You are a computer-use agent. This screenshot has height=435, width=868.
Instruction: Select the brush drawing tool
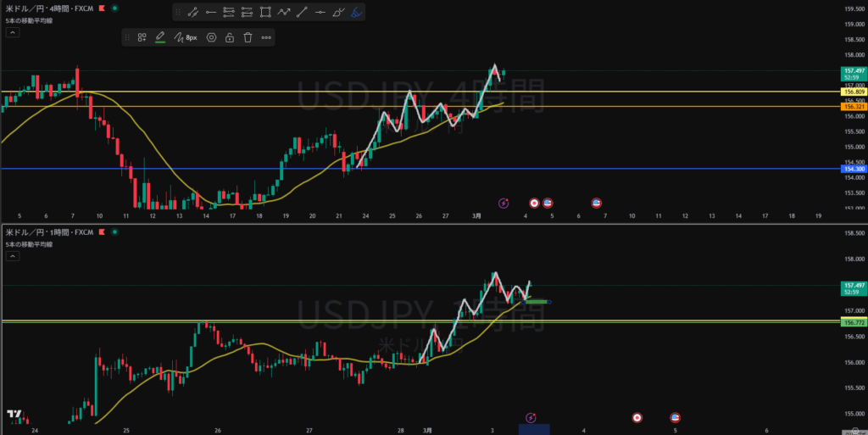pos(338,12)
